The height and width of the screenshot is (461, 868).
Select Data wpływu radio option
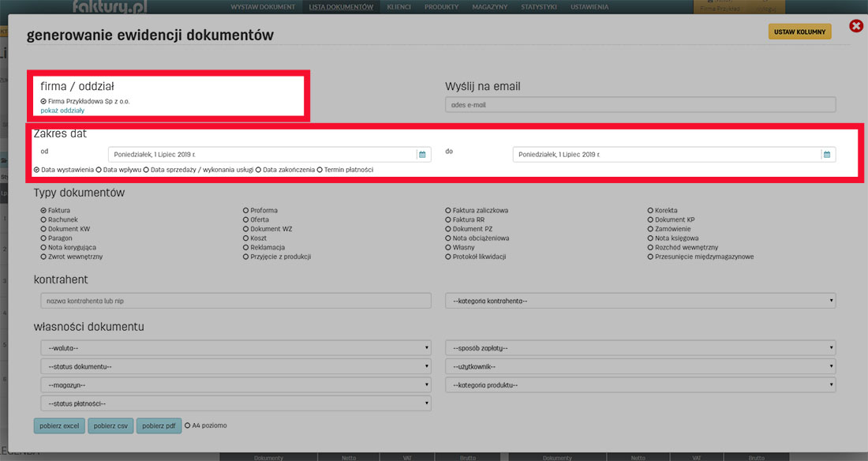coord(99,170)
